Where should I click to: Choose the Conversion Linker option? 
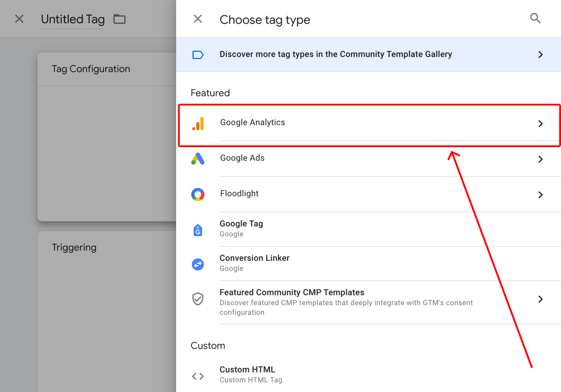368,264
